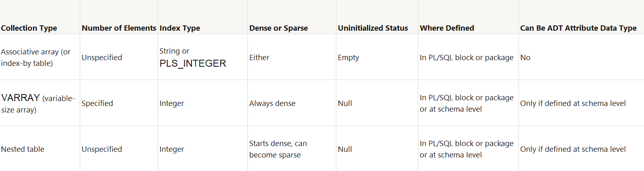Select Starts dense, can become sparse cell
644x171 pixels.
[x=278, y=149]
